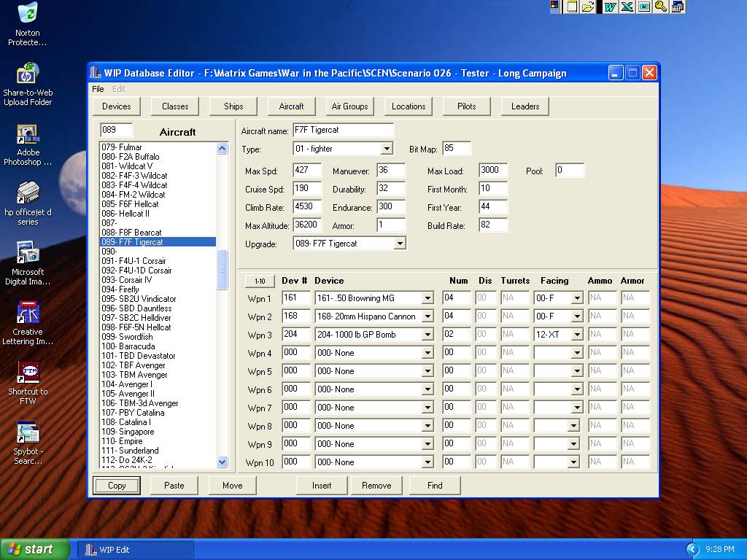The image size is (747, 560).
Task: Click the Aircraft name field
Action: 343,130
